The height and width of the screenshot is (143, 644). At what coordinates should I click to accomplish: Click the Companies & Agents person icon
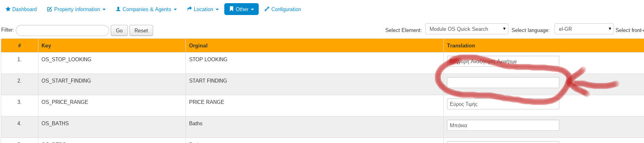118,9
